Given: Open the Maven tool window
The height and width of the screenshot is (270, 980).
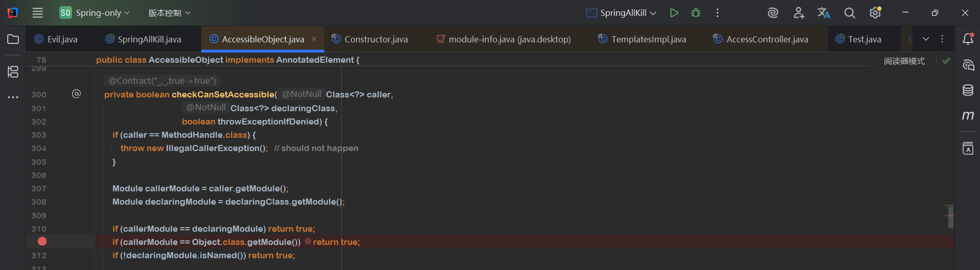Looking at the screenshot, I should pos(968,116).
